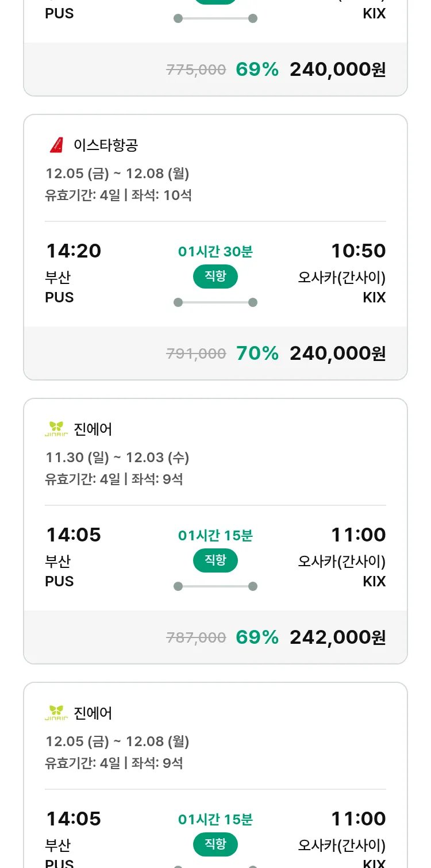Image resolution: width=431 pixels, height=868 pixels.
Task: Click the crossed-out 791,000 original price
Action: (196, 354)
